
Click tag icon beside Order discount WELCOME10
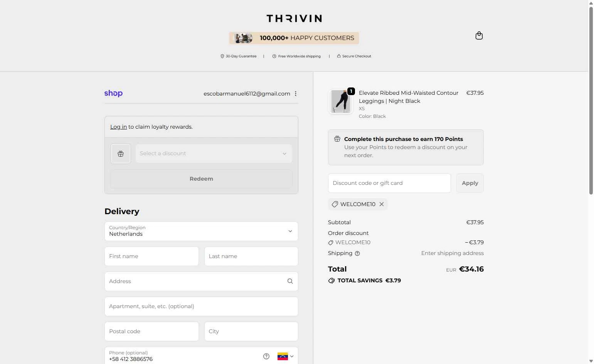click(x=331, y=243)
